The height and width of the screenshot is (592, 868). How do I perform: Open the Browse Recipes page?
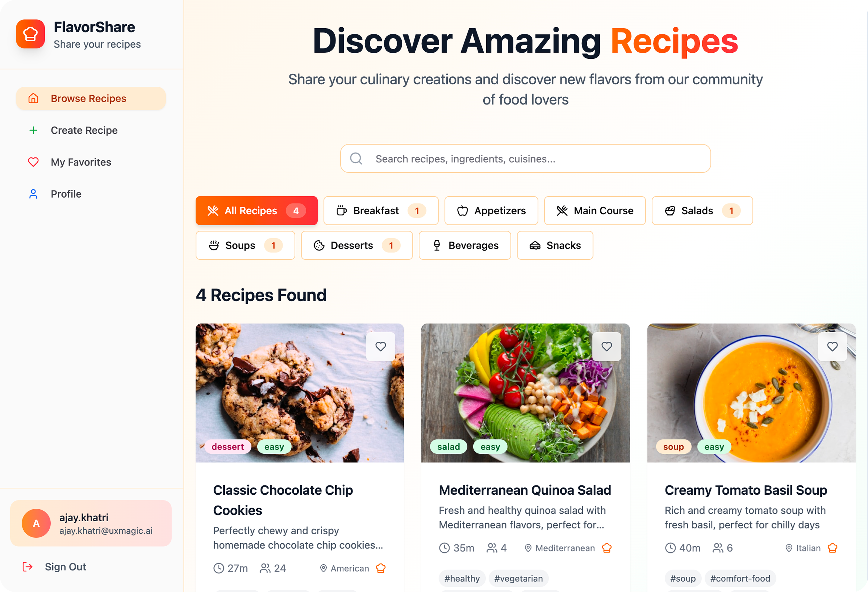point(91,99)
